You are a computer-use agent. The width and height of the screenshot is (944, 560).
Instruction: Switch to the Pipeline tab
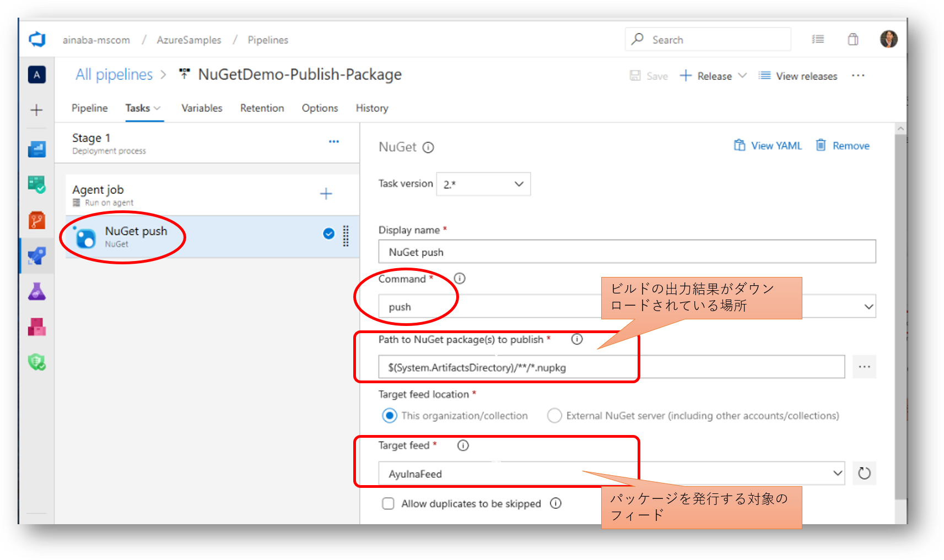click(89, 108)
